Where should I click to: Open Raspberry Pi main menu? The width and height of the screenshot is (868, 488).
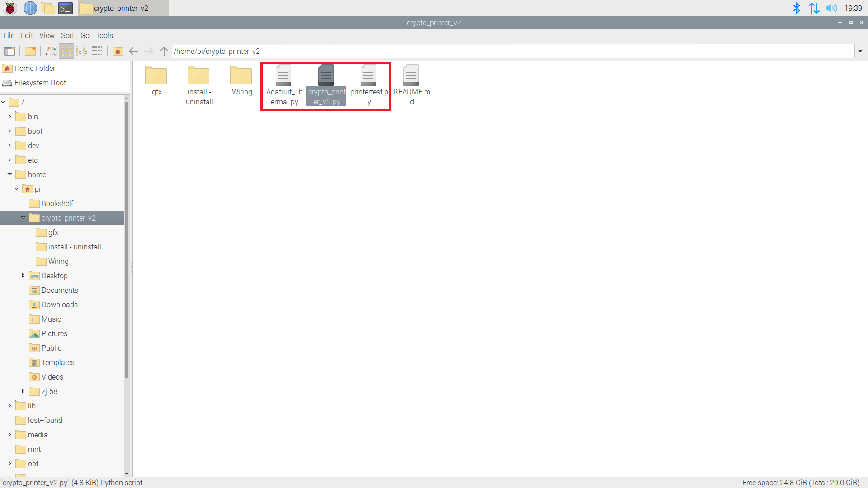pyautogui.click(x=10, y=8)
